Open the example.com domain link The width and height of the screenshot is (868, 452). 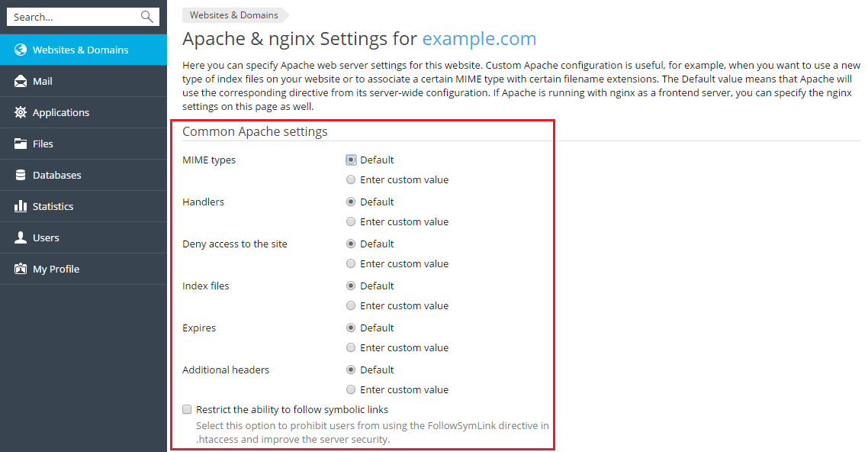(x=479, y=39)
